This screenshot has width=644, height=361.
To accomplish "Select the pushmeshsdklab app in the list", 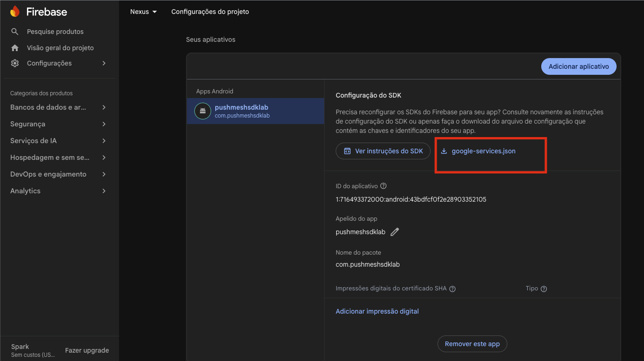I will tap(255, 111).
